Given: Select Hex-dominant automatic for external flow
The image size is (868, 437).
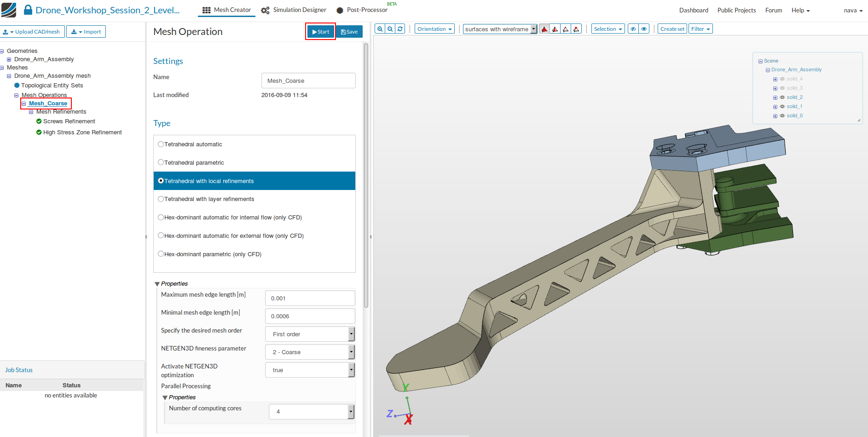Looking at the screenshot, I should pos(161,236).
